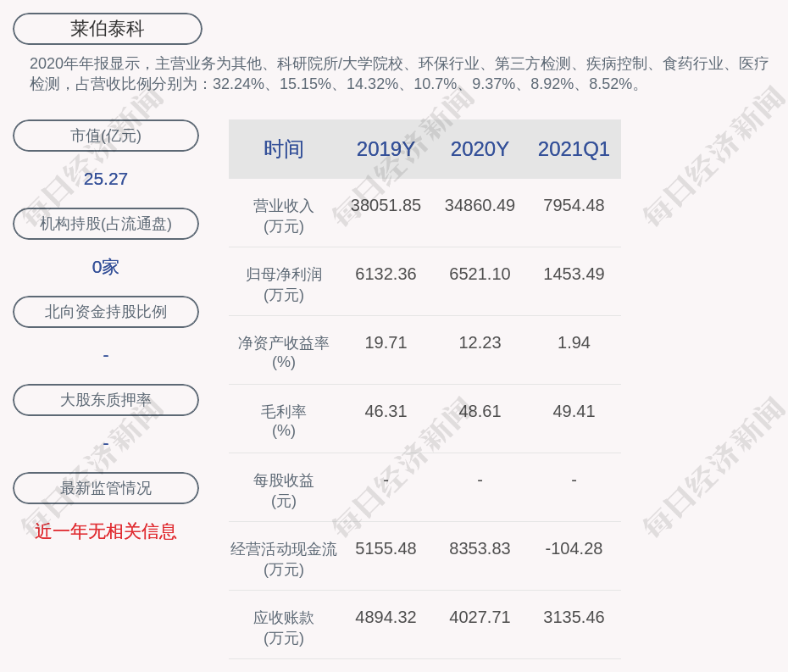Click ROE value 1.94
This screenshot has height=672, width=788.
pos(574,343)
